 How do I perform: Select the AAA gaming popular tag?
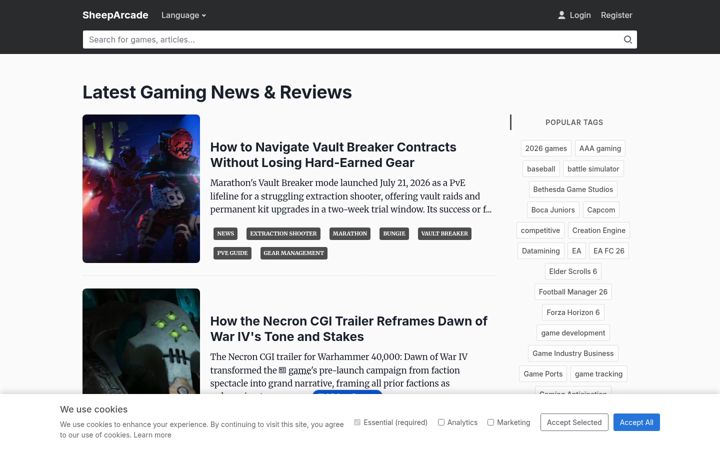click(600, 148)
